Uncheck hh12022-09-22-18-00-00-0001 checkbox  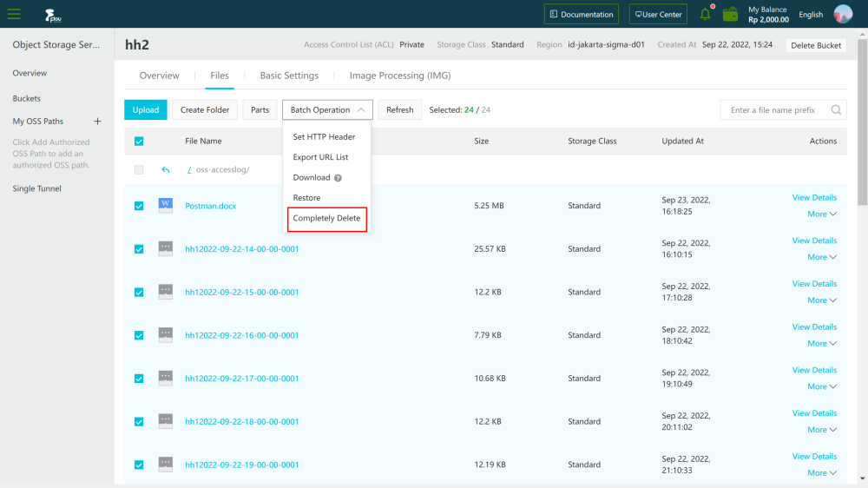(x=139, y=421)
